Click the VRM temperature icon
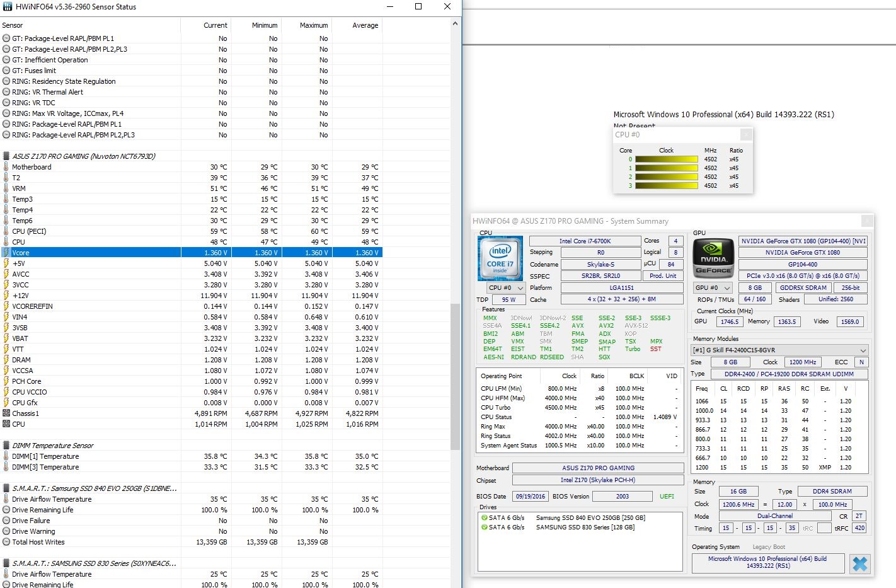896x588 pixels. (x=6, y=188)
